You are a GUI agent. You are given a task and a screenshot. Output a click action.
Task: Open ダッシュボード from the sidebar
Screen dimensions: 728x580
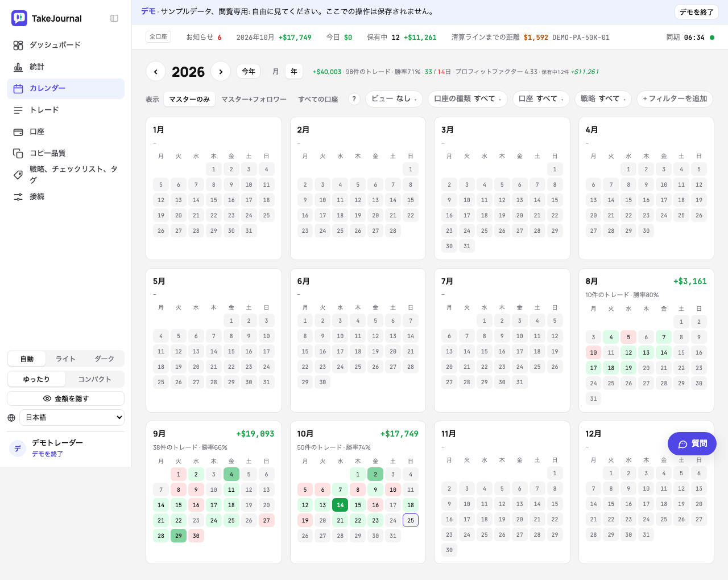[x=65, y=45]
